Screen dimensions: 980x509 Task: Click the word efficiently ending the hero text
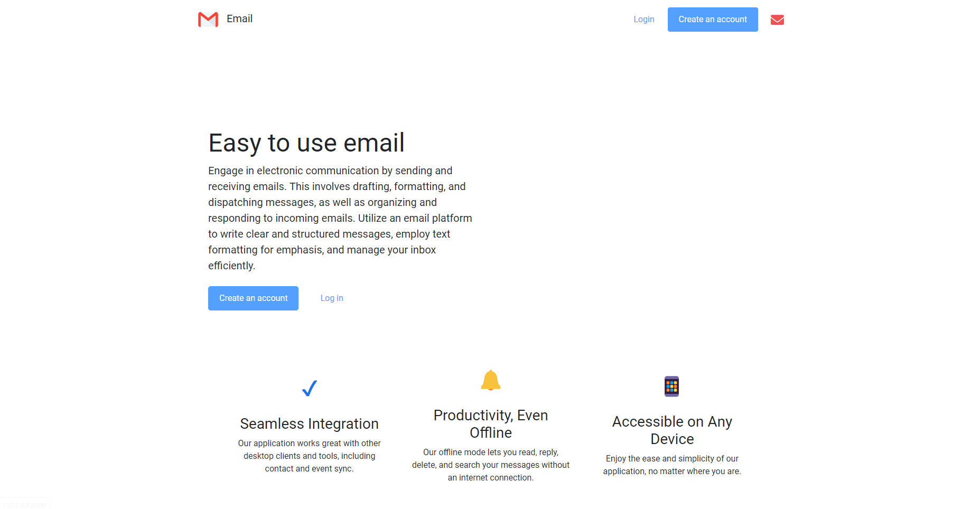click(x=231, y=266)
